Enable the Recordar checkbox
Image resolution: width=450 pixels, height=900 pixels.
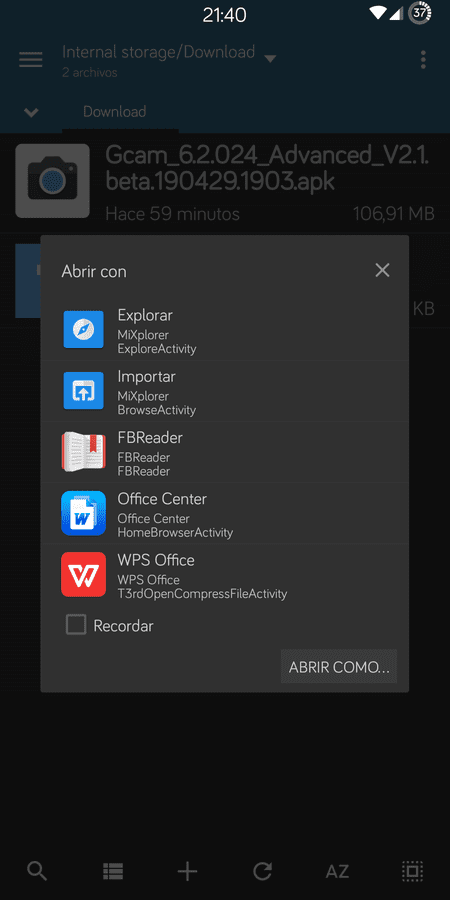[x=76, y=625]
